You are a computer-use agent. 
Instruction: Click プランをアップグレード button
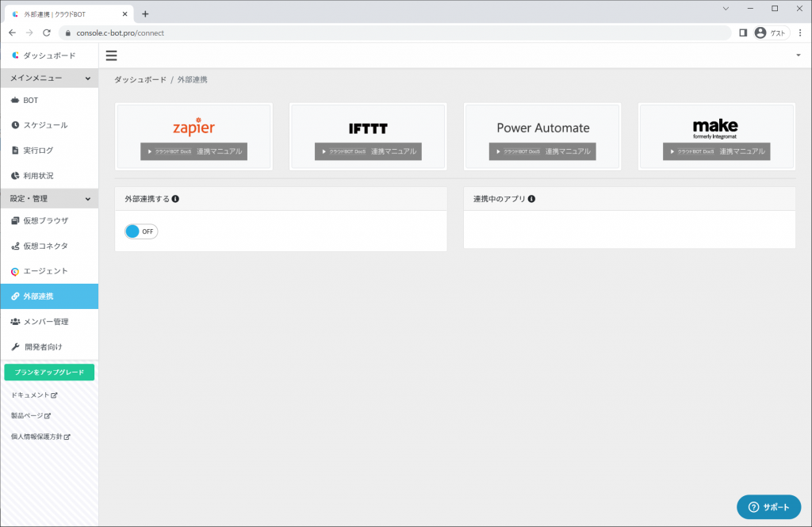pos(49,372)
